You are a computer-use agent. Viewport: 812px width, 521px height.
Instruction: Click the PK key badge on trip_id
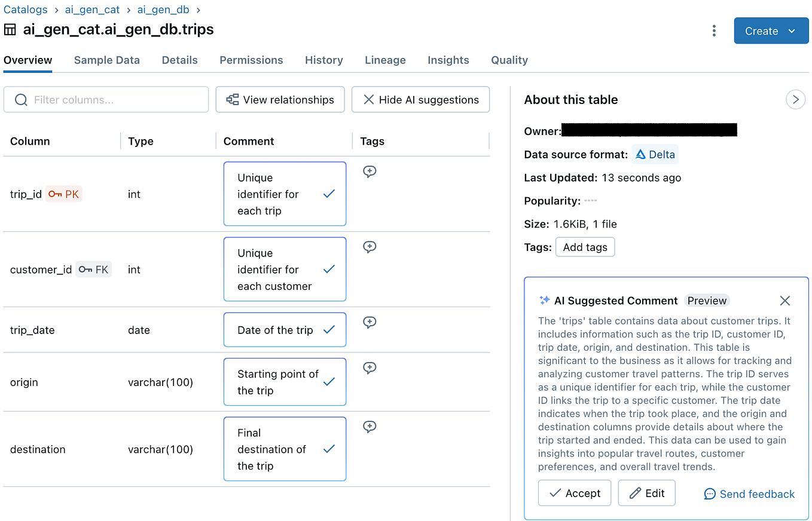tap(63, 194)
